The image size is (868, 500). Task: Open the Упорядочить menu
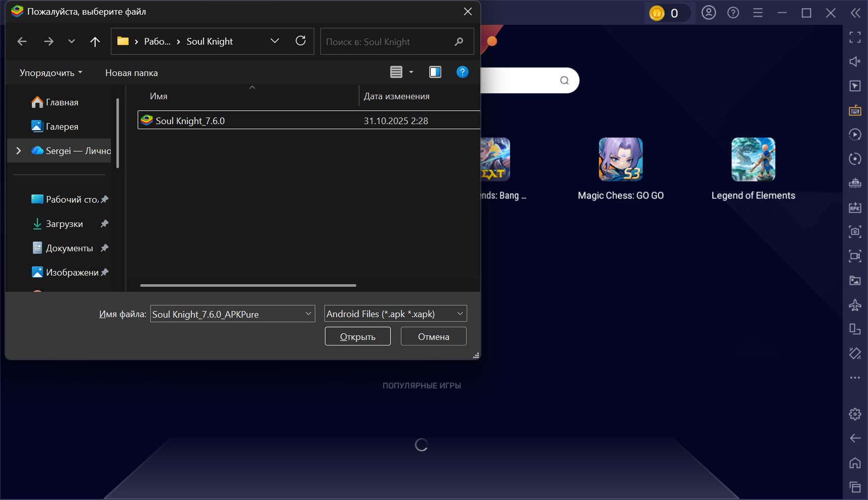[50, 72]
